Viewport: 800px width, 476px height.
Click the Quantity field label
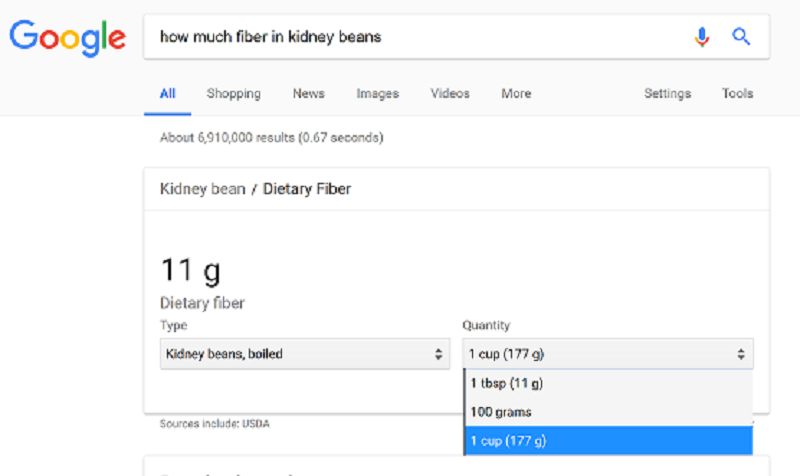(x=486, y=325)
